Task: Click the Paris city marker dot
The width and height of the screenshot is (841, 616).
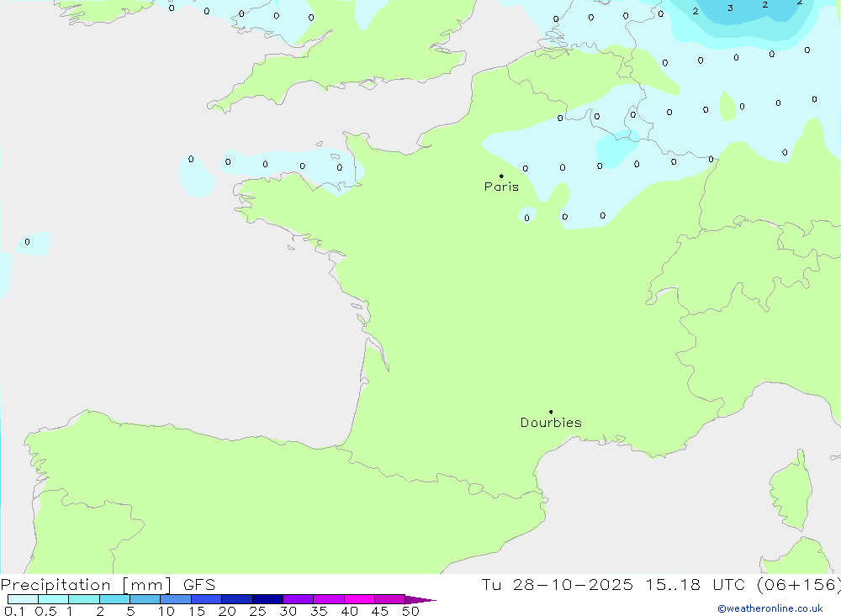Action: (x=501, y=176)
